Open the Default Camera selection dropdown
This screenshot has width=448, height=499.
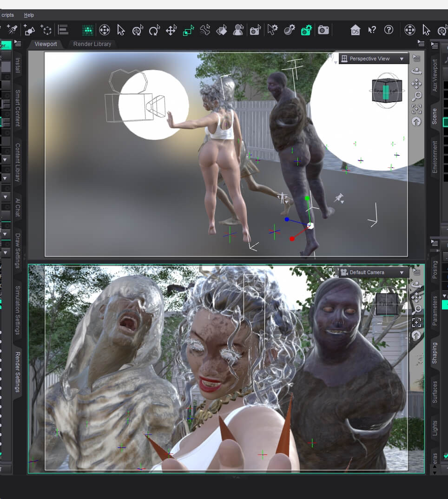pyautogui.click(x=374, y=272)
